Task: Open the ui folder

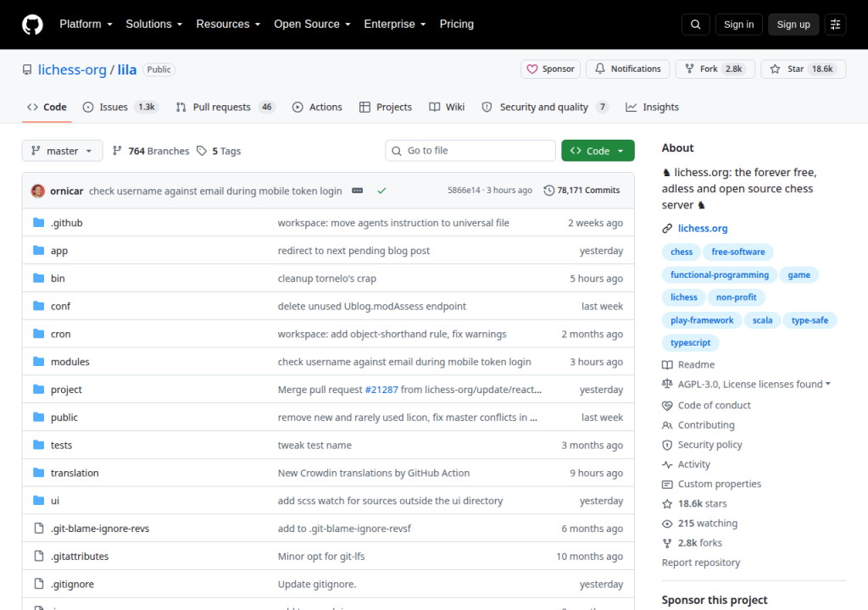Action: [55, 501]
